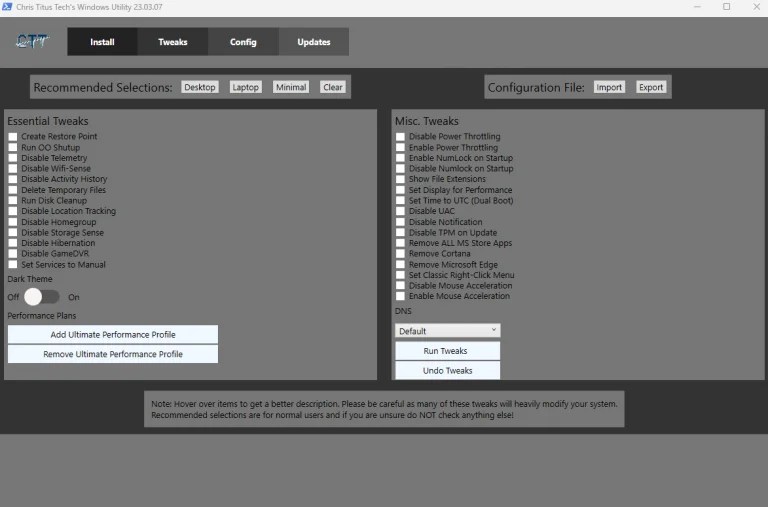Add Ultimate Performance Profile
The image size is (768, 507).
pyautogui.click(x=113, y=335)
